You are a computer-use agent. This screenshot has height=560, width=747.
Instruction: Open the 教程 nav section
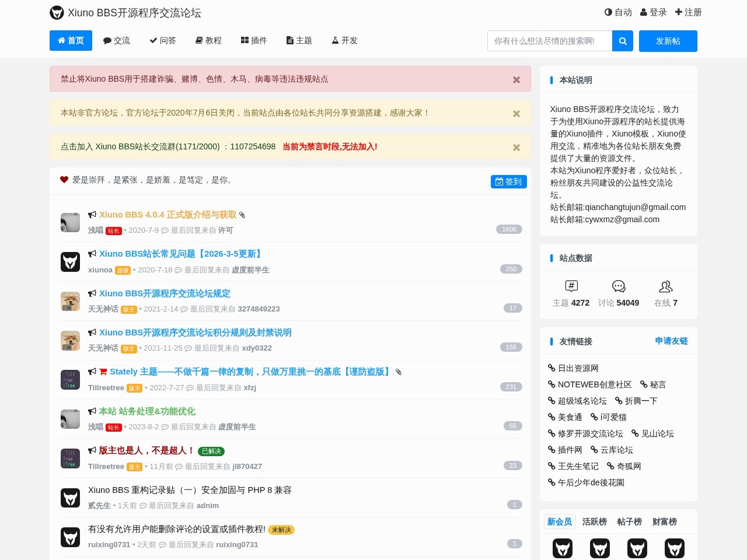point(208,40)
